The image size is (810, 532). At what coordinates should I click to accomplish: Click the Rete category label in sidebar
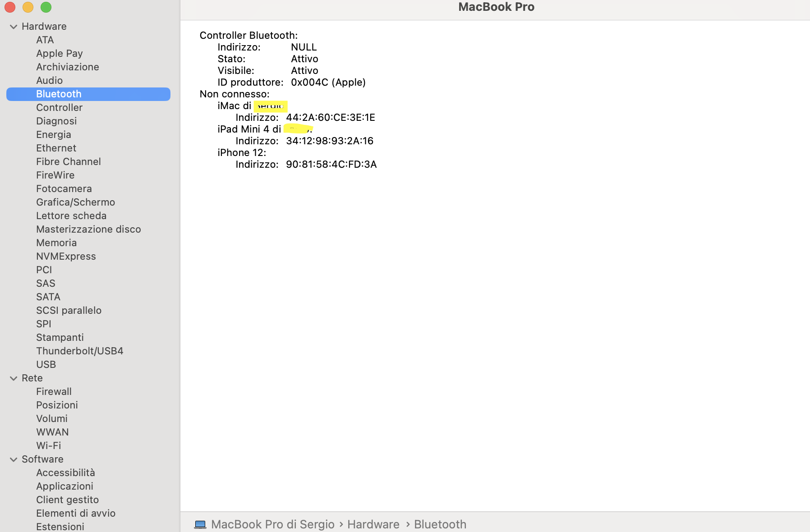pyautogui.click(x=32, y=378)
